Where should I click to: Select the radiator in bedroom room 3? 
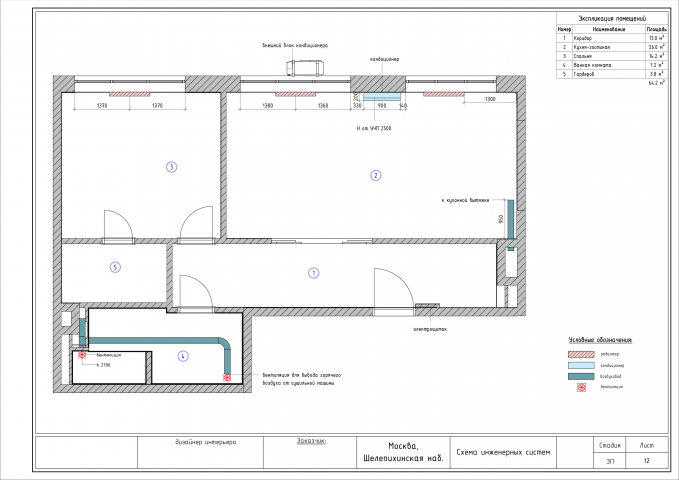point(129,94)
